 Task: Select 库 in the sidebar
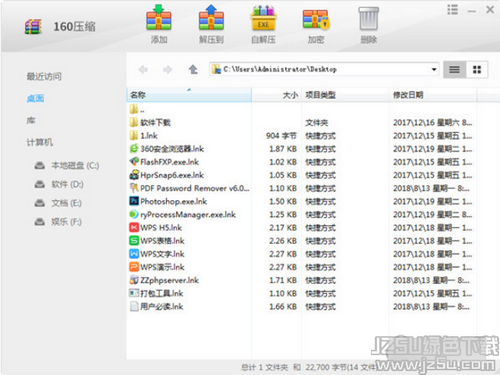[x=31, y=121]
